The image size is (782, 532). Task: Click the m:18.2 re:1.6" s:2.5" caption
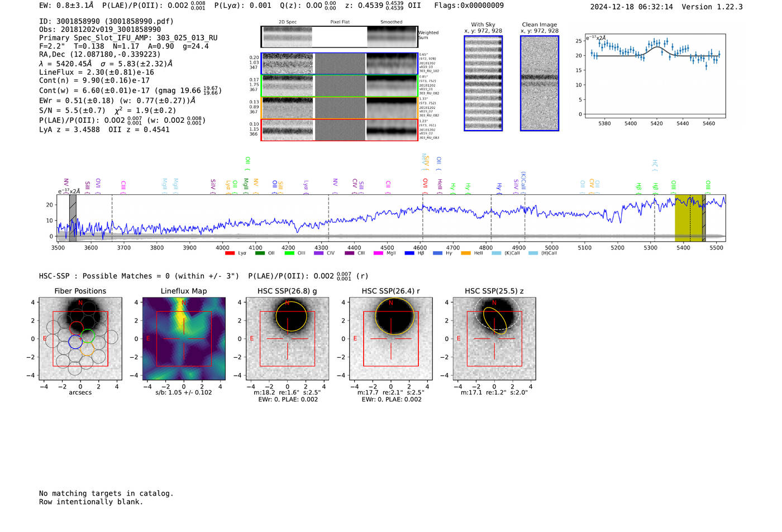click(287, 392)
